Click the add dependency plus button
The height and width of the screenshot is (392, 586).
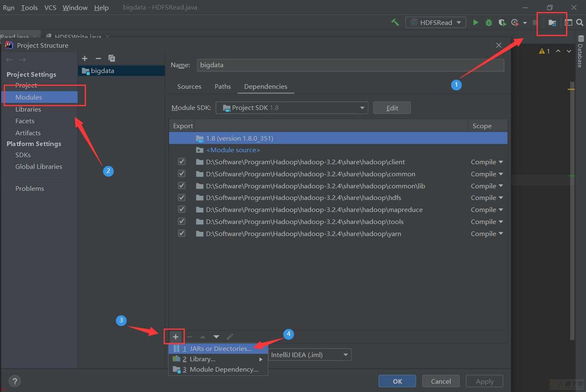point(175,337)
